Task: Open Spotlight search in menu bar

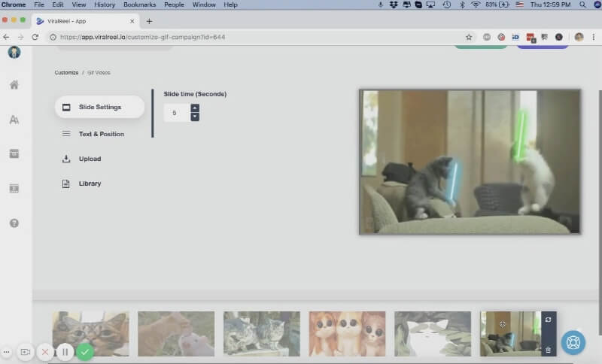Action: pos(582,5)
